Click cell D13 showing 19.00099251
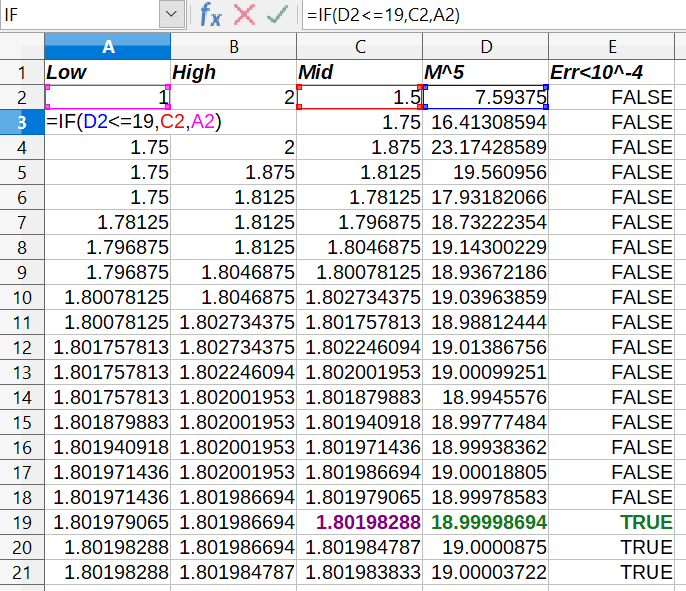This screenshot has height=591, width=686. coord(486,372)
